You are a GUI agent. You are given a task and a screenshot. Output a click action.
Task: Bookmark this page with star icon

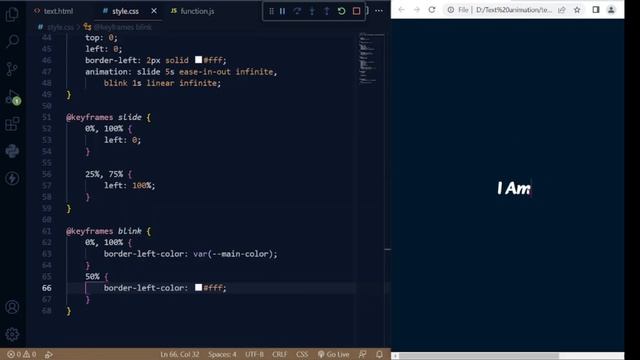(x=577, y=10)
